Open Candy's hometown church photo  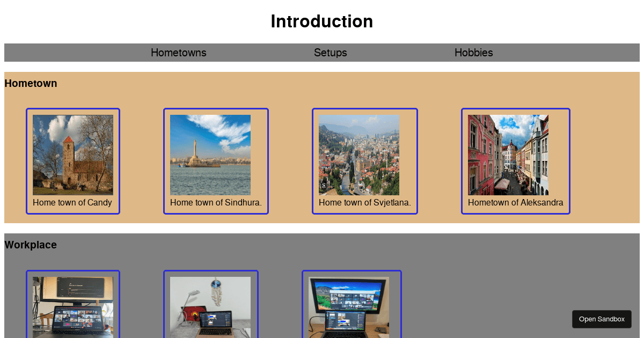[73, 155]
